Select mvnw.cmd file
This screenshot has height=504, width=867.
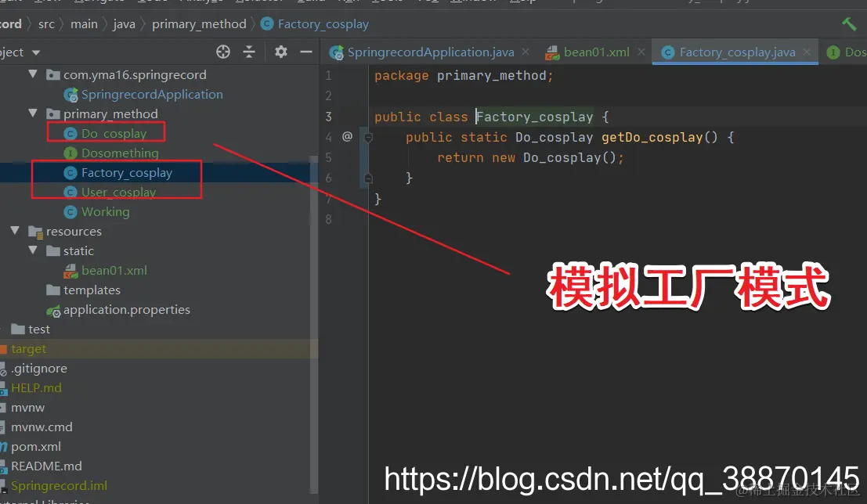pyautogui.click(x=42, y=427)
